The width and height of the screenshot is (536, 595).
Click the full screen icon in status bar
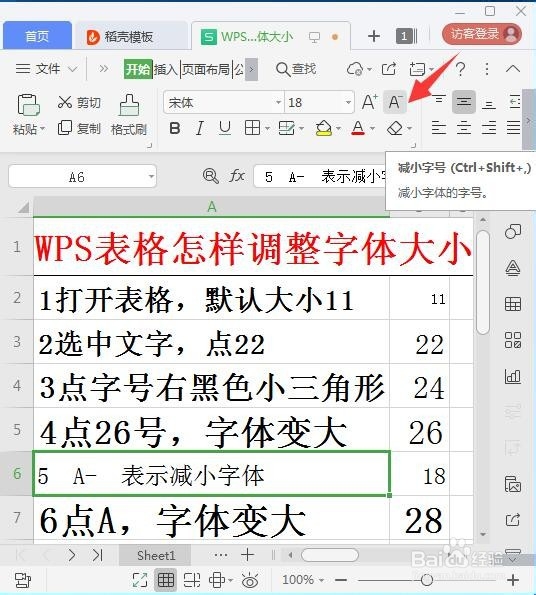click(x=140, y=580)
